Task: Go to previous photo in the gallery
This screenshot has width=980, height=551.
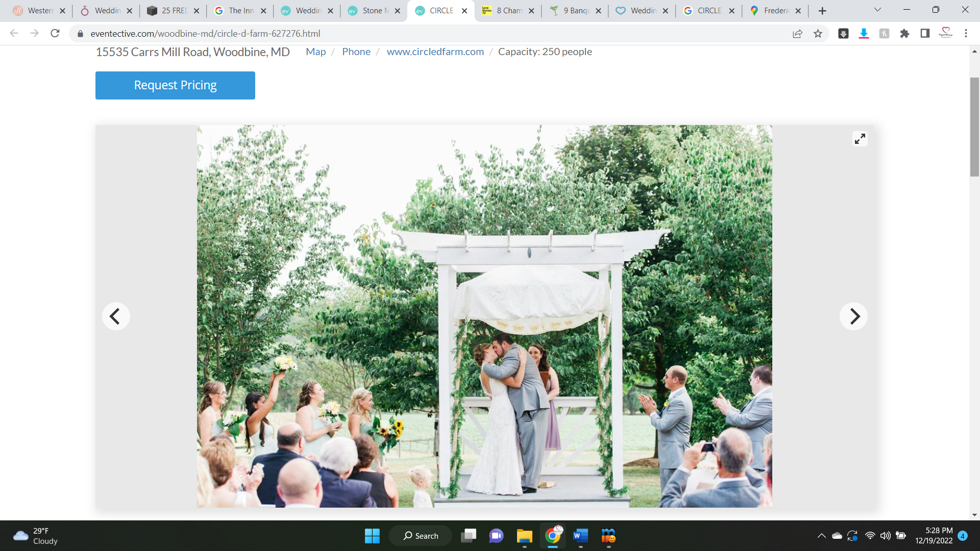Action: pos(116,316)
